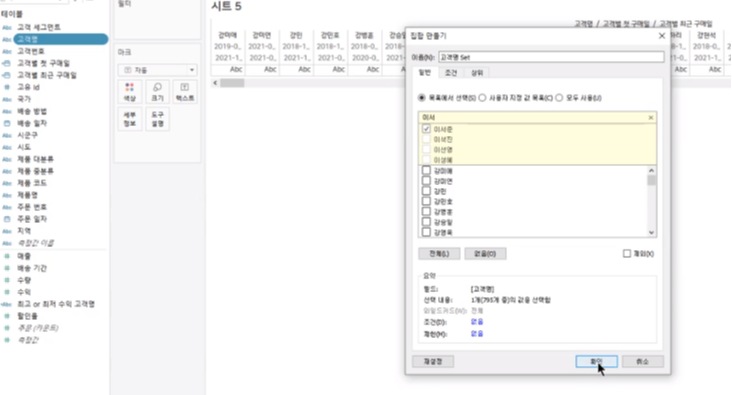
Task: Click 조건 없음 link in summary
Action: coord(477,322)
